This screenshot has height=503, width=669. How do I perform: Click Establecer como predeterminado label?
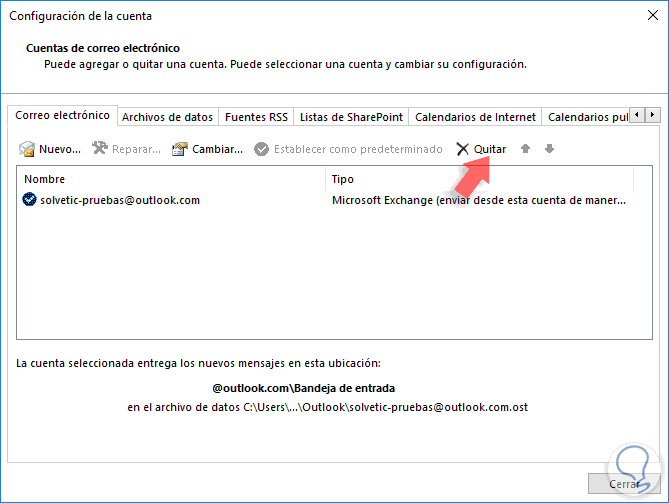(x=358, y=149)
